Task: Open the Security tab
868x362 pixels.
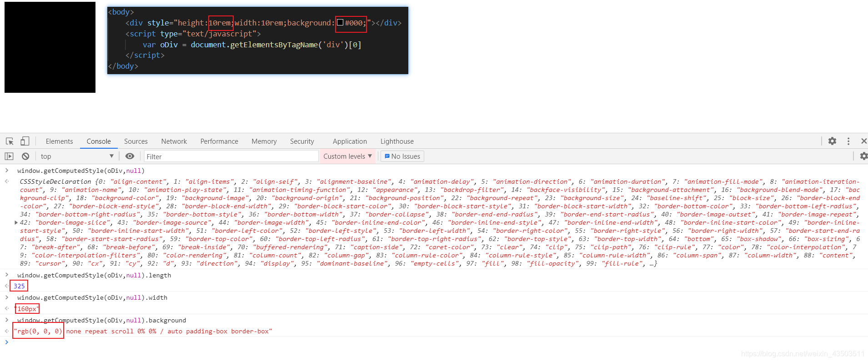Action: tap(302, 141)
